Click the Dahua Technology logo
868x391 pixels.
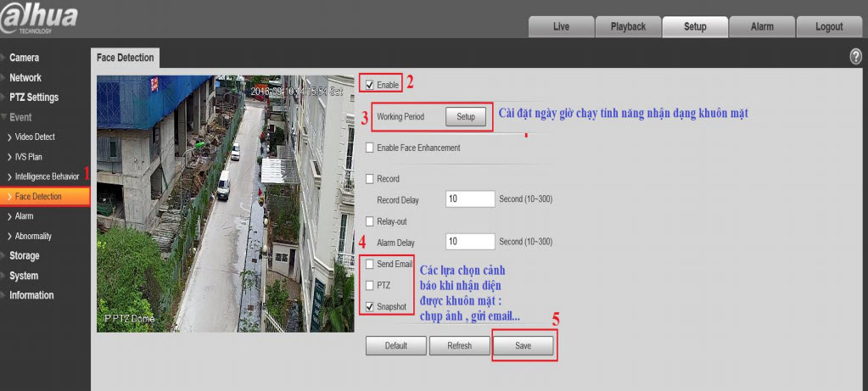[x=39, y=19]
